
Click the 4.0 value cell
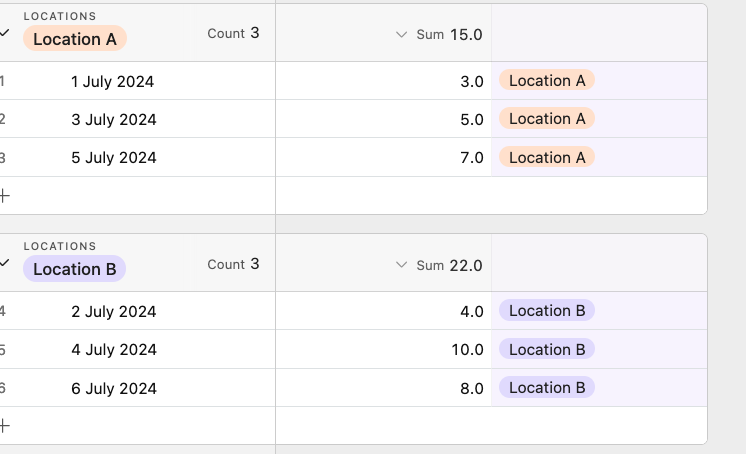[383, 311]
